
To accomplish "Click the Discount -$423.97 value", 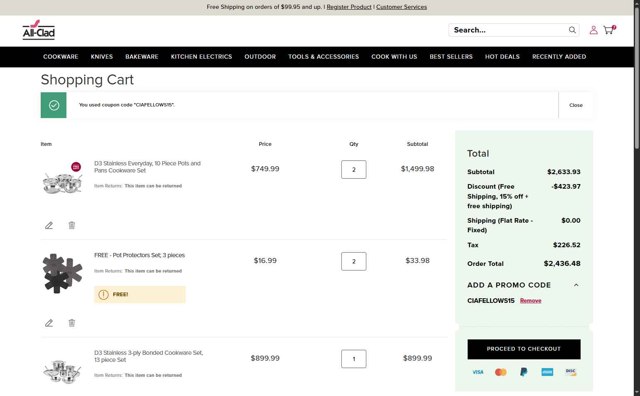I will [x=565, y=187].
